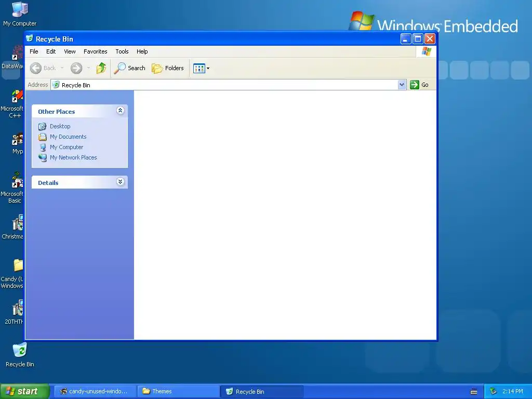Open the Help menu

point(142,51)
